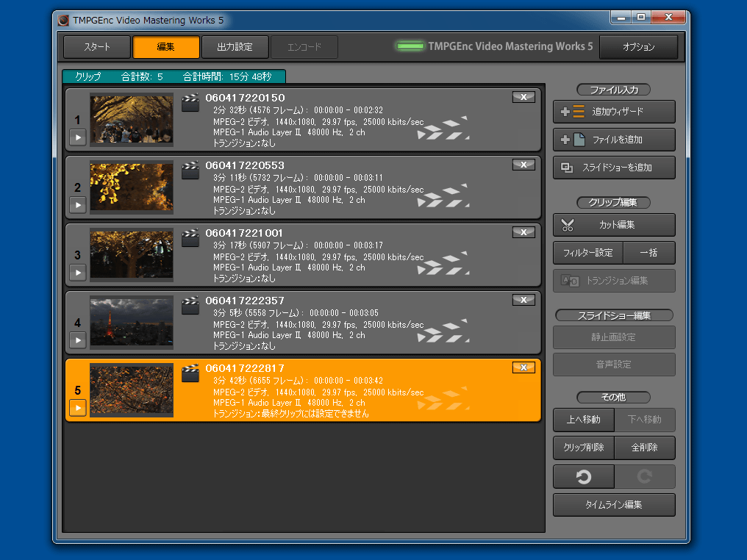
Task: Click '2分 32秒 (4576 フレーム)' duration text
Action: click(260, 110)
